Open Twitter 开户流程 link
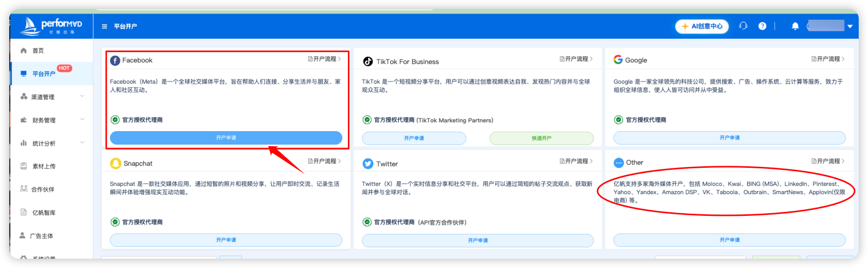 [x=576, y=162]
